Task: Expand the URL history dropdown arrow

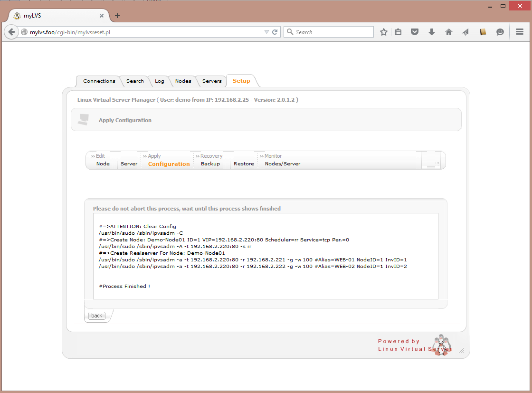Action: pyautogui.click(x=266, y=32)
